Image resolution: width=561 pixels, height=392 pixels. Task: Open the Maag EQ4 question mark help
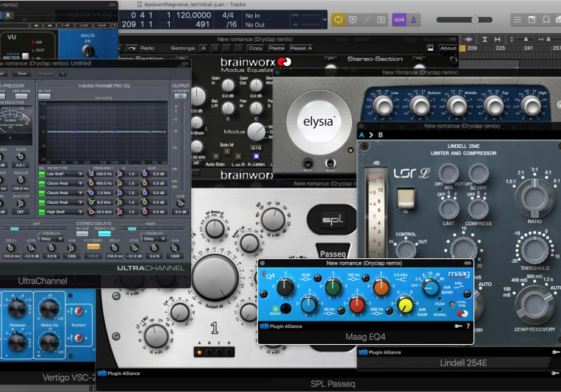[468, 326]
